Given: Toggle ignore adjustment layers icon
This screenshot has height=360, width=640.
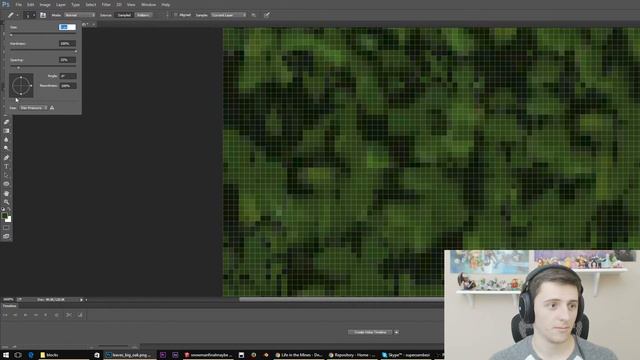Looking at the screenshot, I should [253, 15].
